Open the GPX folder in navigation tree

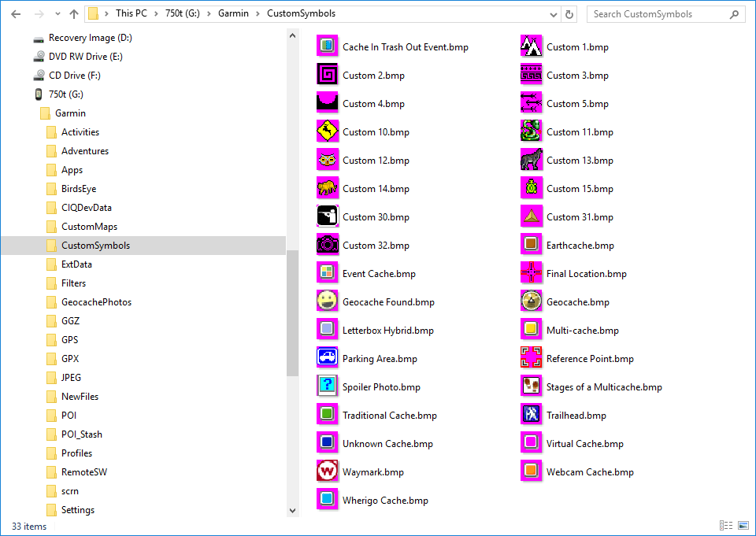pos(70,358)
